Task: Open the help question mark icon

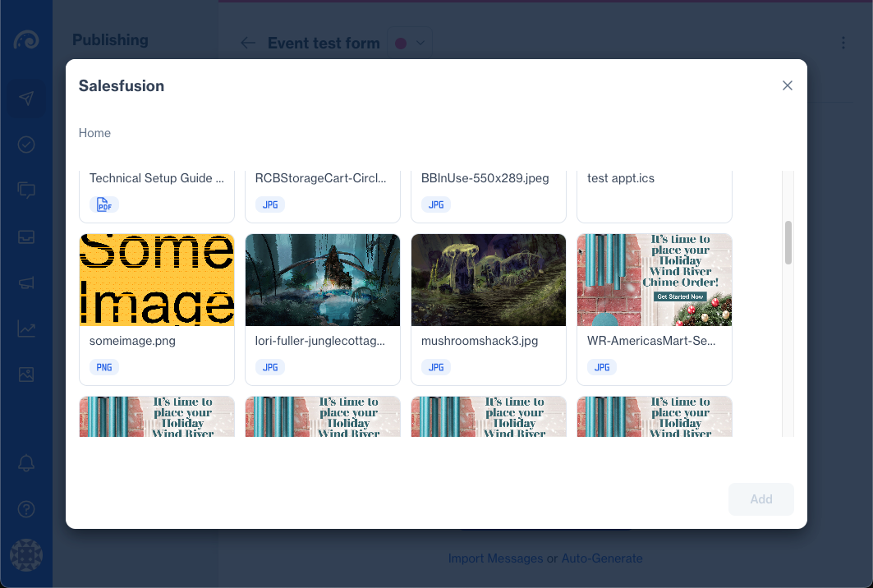Action: [26, 509]
